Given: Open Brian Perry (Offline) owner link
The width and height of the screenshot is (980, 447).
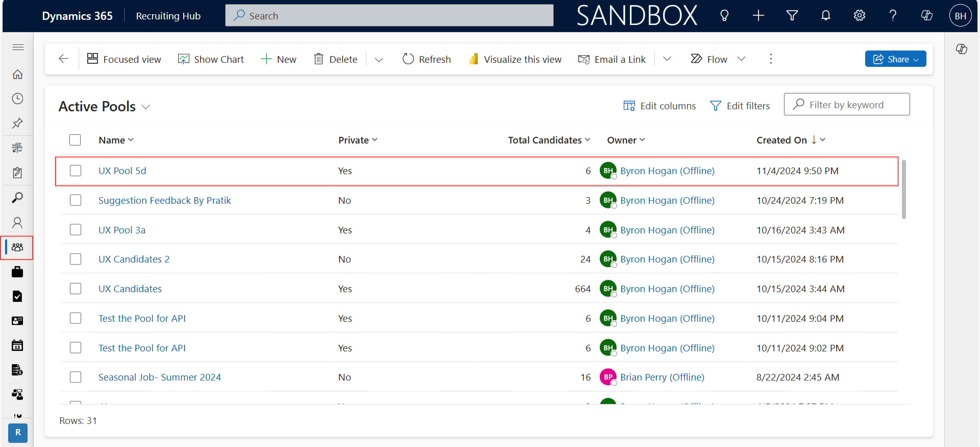Looking at the screenshot, I should pyautogui.click(x=662, y=377).
